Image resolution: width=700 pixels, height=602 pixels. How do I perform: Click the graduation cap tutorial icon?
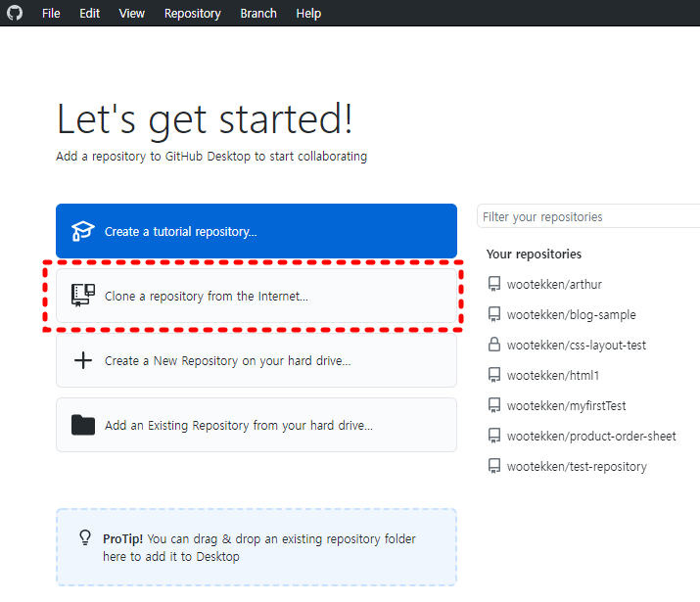(83, 231)
